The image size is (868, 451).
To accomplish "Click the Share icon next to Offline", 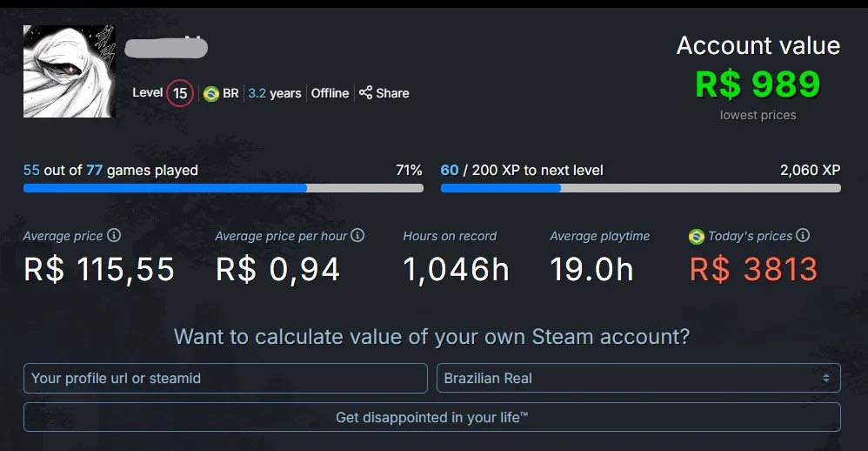I will coord(365,92).
